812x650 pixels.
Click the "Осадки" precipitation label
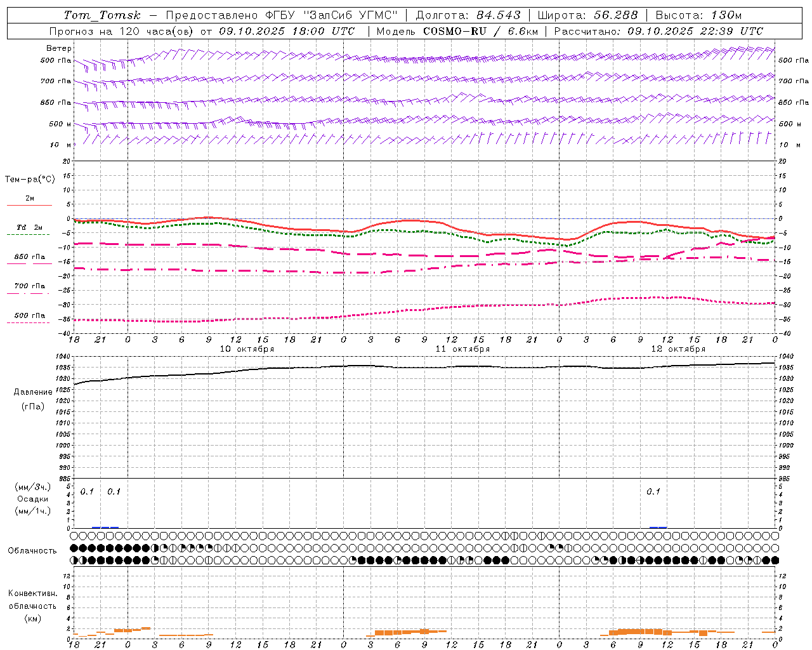[x=33, y=499]
